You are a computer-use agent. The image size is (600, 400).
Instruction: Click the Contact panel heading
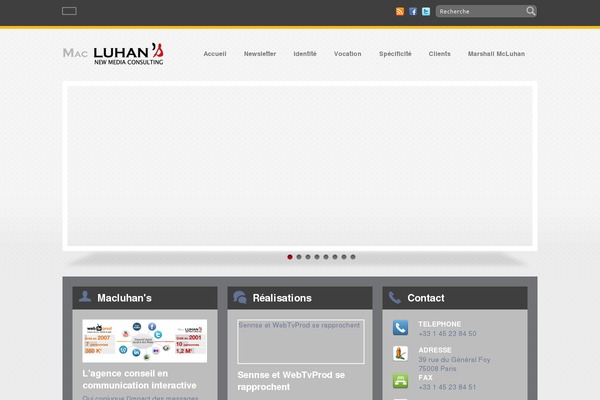(426, 298)
